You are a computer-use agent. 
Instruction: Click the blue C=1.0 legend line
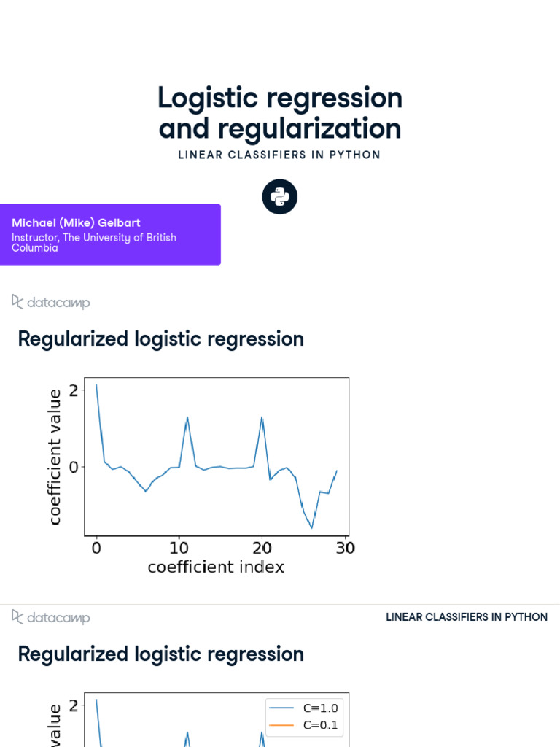281,708
